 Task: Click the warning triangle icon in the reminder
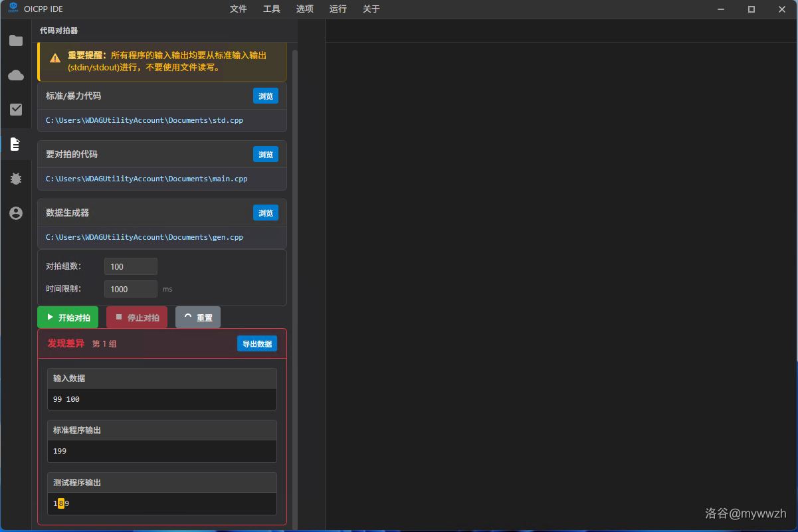click(x=55, y=58)
